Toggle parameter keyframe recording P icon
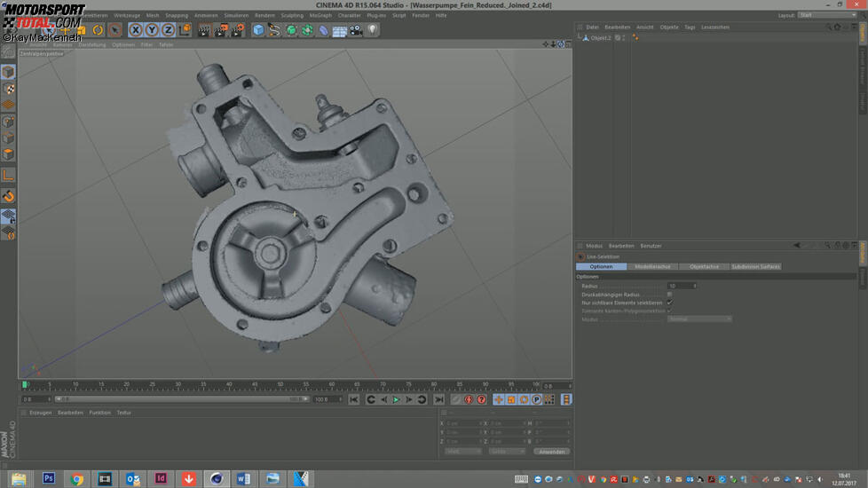Screen dimensions: 868x488 coord(536,399)
